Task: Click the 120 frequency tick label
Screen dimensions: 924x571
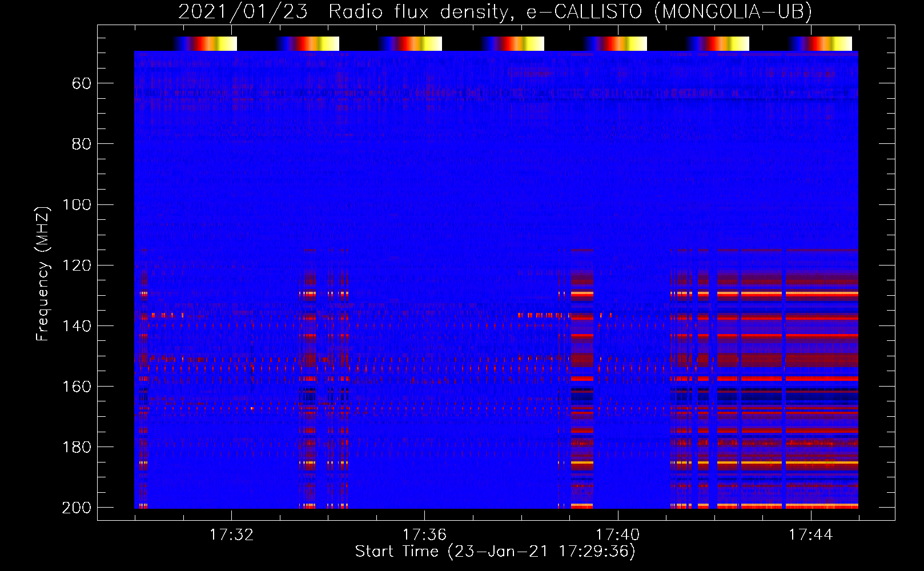Action: point(77,266)
